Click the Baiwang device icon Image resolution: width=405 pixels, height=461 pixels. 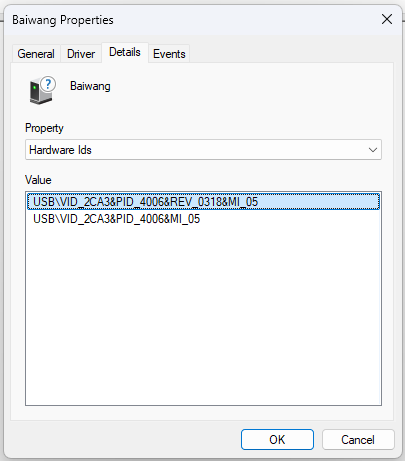42,90
